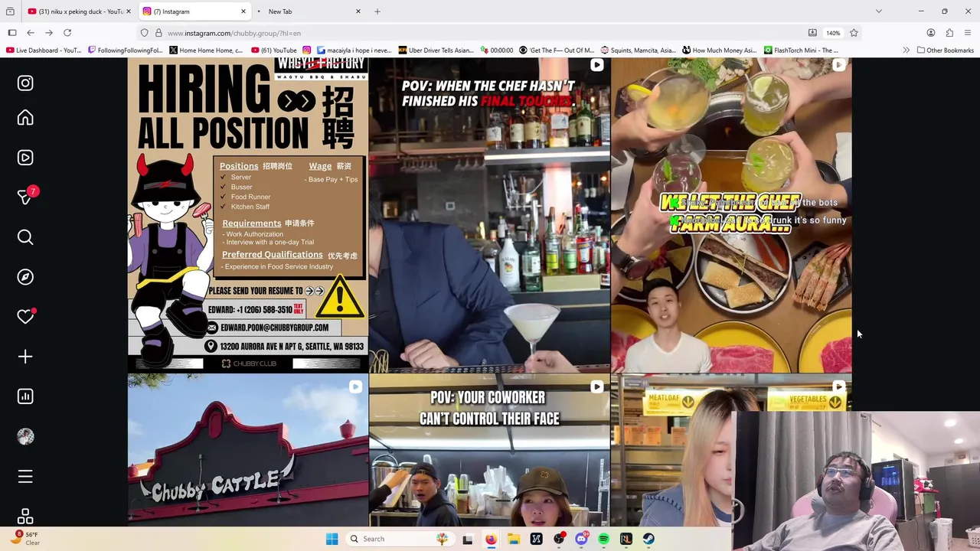Go to Instagram Home icon
980x551 pixels.
(25, 117)
